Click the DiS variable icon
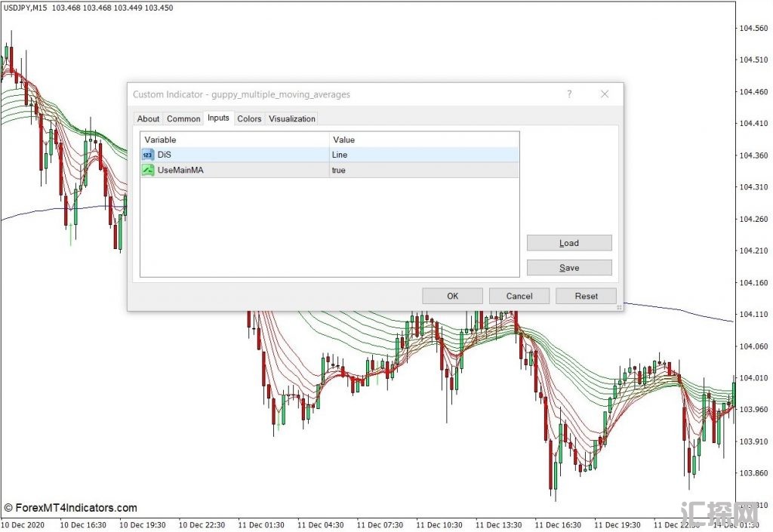 pyautogui.click(x=148, y=155)
